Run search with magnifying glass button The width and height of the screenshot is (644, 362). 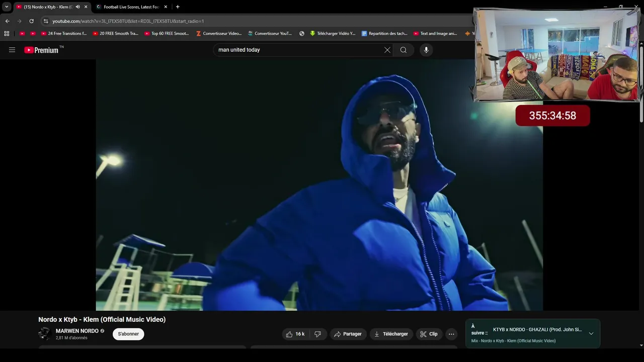click(x=404, y=50)
